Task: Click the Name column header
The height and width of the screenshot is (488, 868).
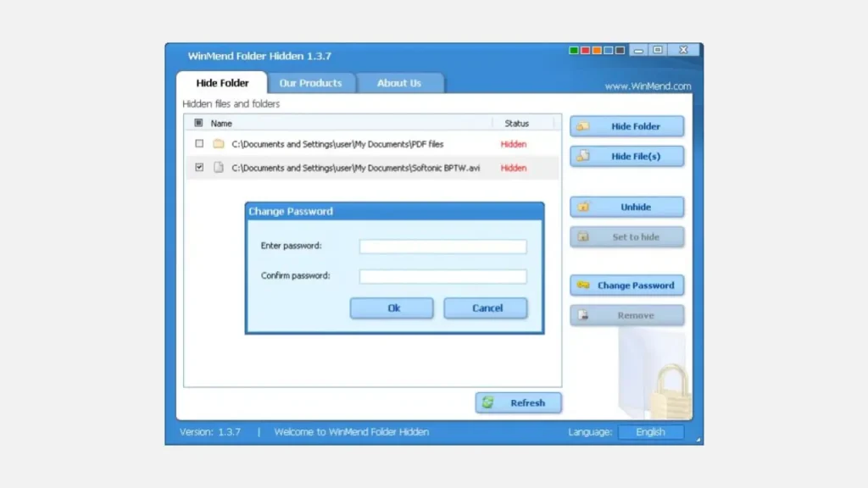Action: pos(221,124)
